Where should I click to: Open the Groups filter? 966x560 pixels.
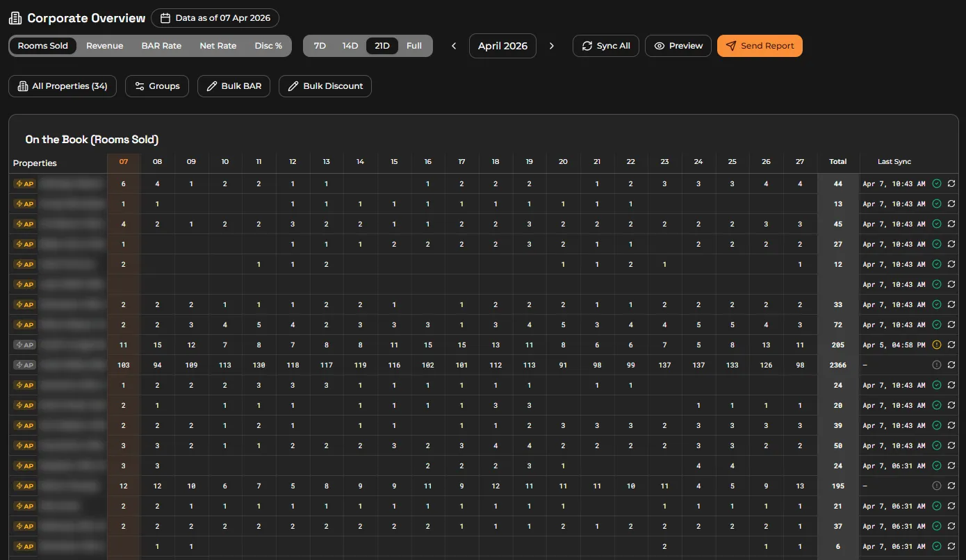coord(157,86)
